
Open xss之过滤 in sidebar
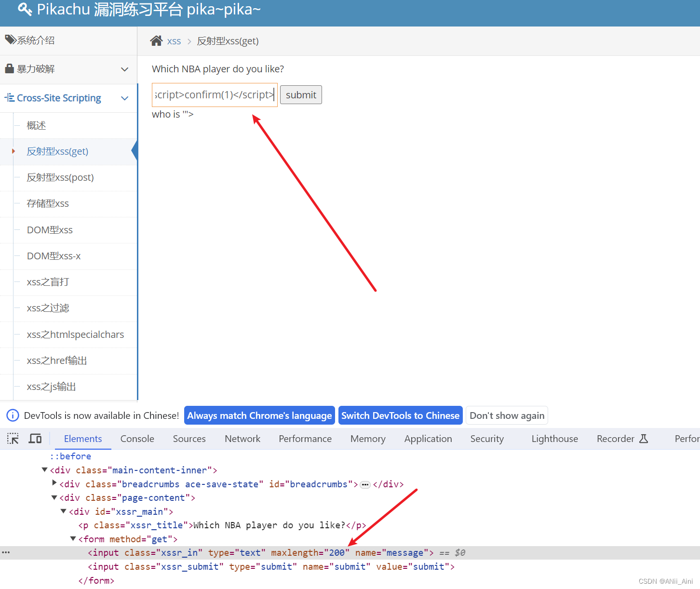[68, 308]
